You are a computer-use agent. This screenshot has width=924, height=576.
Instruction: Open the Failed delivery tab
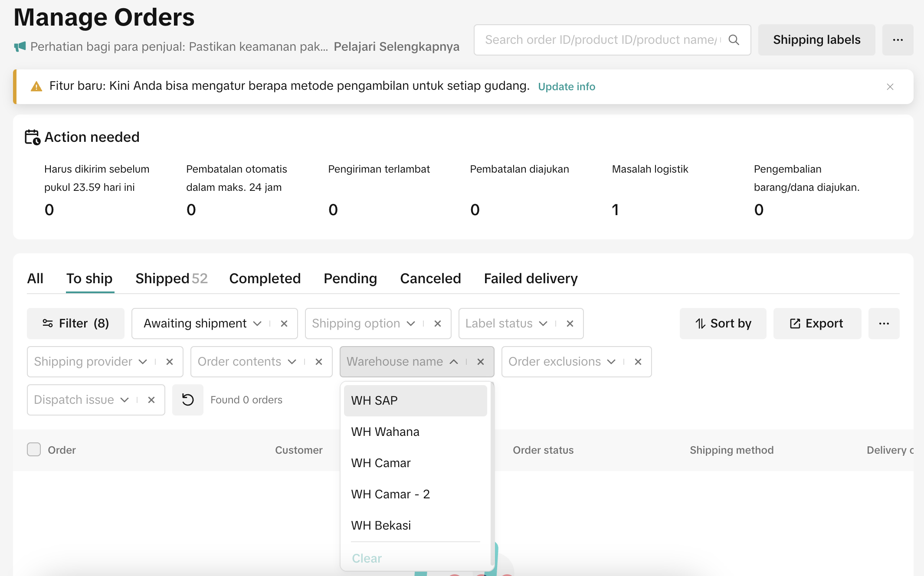click(x=531, y=278)
